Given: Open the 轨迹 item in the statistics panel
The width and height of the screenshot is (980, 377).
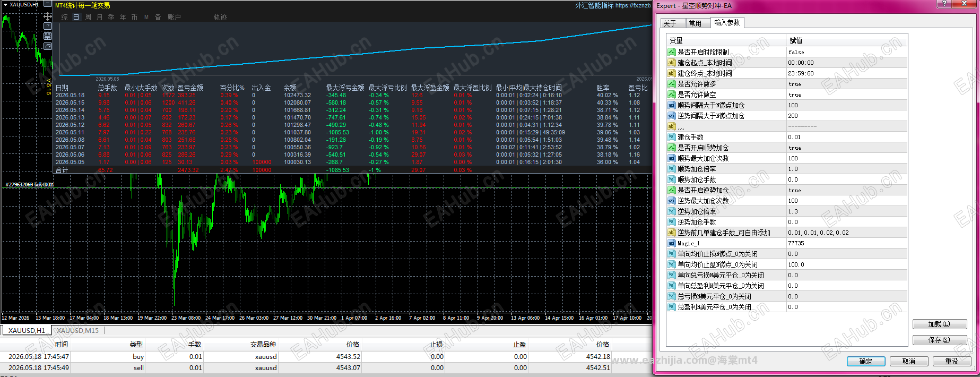Looking at the screenshot, I should pos(220,17).
